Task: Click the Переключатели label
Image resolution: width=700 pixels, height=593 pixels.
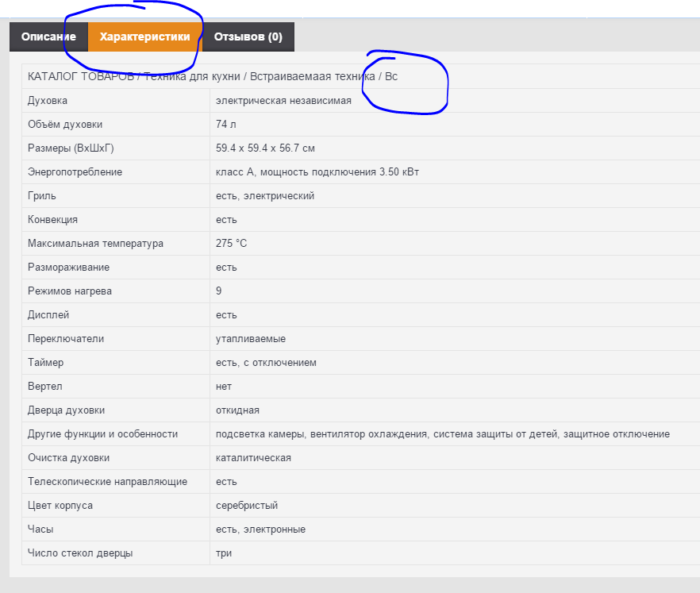Action: click(66, 338)
